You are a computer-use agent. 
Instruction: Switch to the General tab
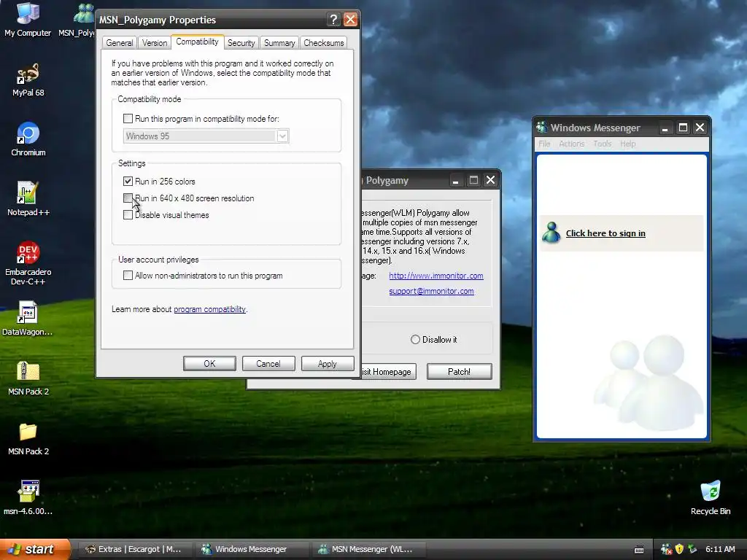point(119,43)
